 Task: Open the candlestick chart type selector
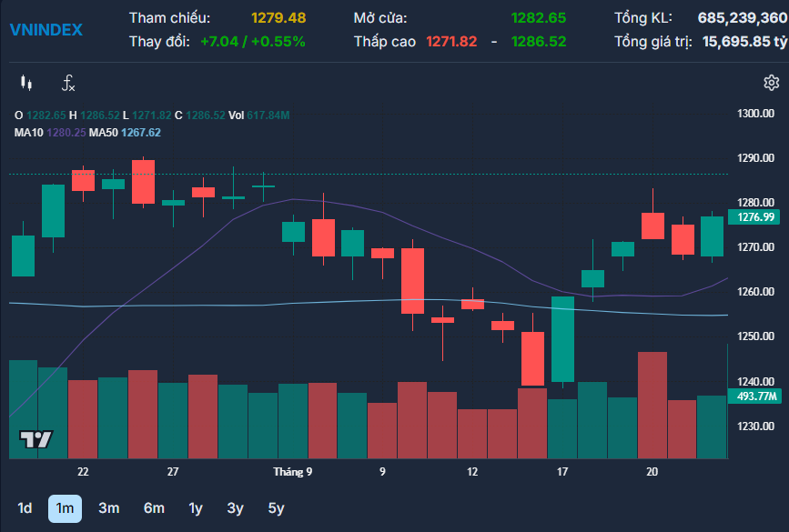coord(25,84)
